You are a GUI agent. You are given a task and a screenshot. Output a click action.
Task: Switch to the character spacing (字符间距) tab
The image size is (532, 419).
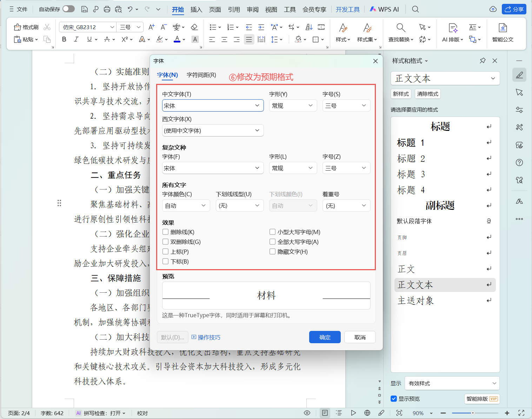201,75
